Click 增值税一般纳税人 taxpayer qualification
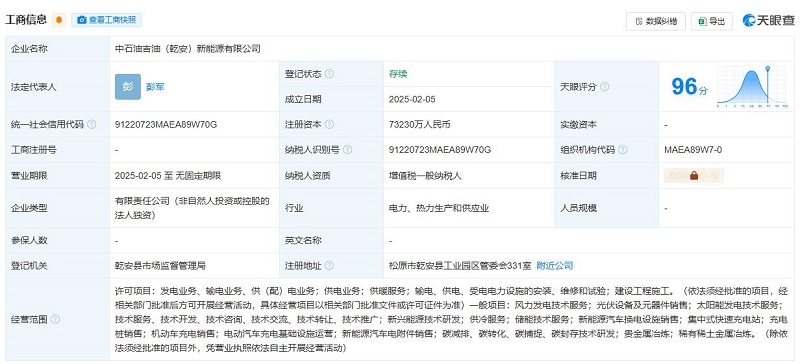 (x=425, y=176)
